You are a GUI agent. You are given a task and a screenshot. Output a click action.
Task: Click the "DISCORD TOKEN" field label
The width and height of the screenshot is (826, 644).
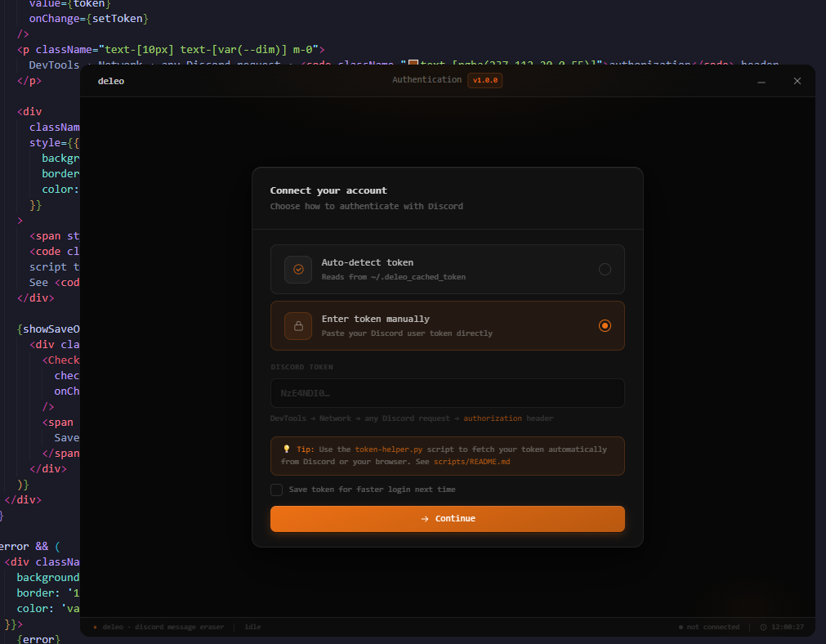301,367
